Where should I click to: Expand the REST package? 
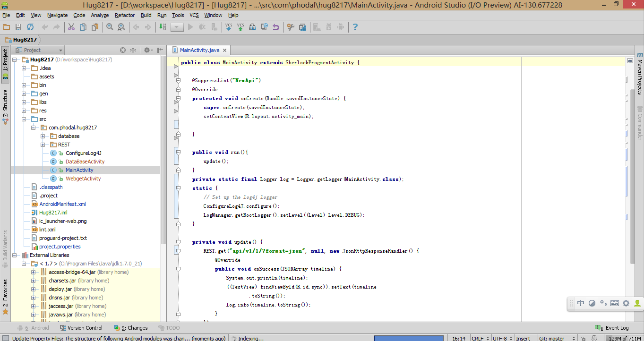coord(43,145)
